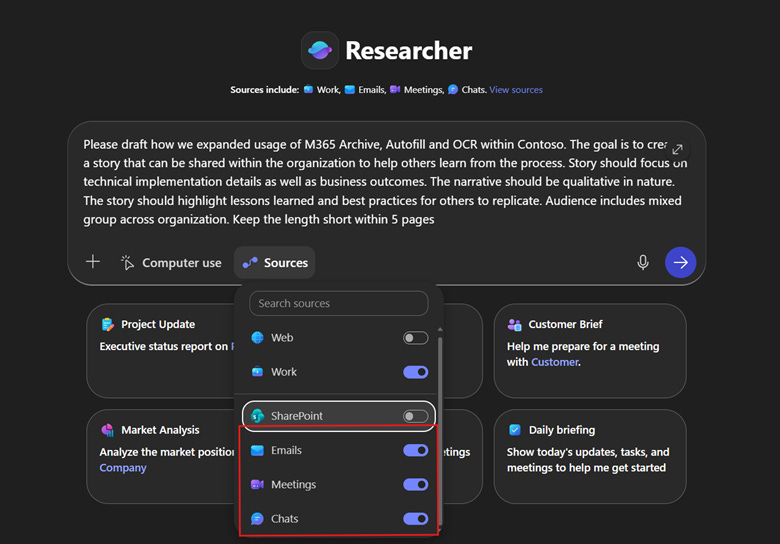Open the Project Update card
This screenshot has height=544, width=780.
click(162, 351)
